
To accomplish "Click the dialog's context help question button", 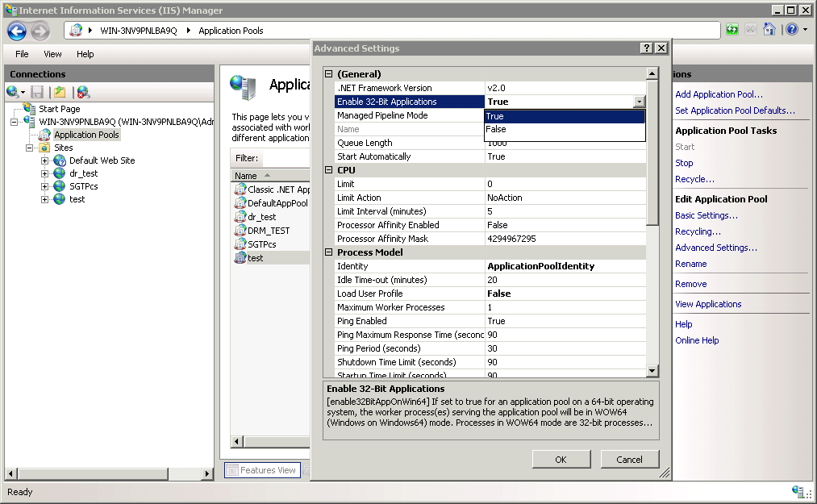I will (647, 48).
